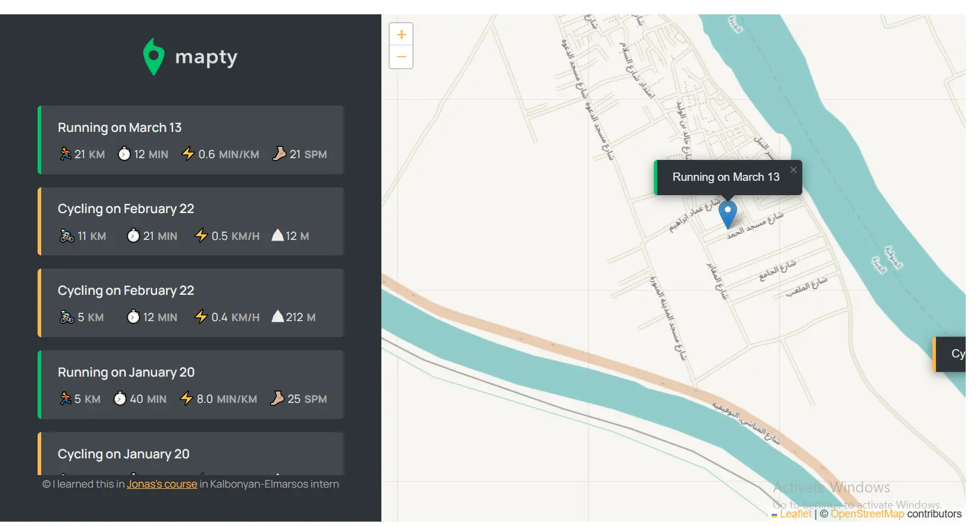Click the mountain icon beside 212 M
Screen dimensions: 980x527
[278, 316]
